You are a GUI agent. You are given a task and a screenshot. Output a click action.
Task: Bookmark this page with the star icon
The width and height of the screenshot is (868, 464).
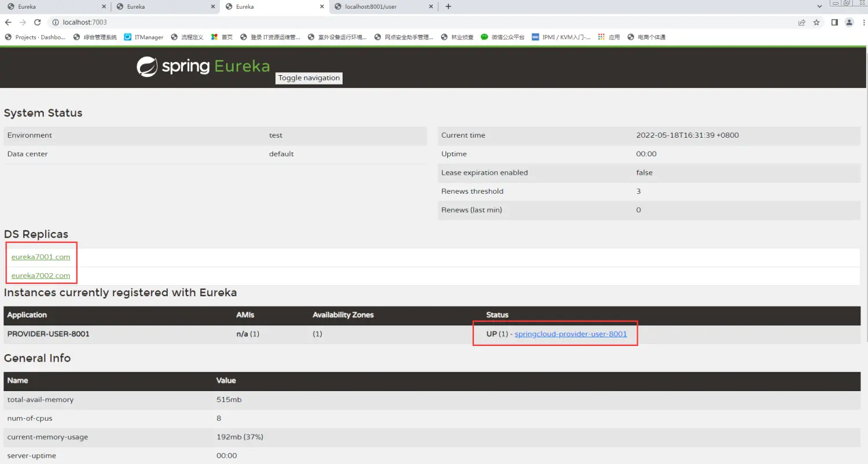coord(816,22)
